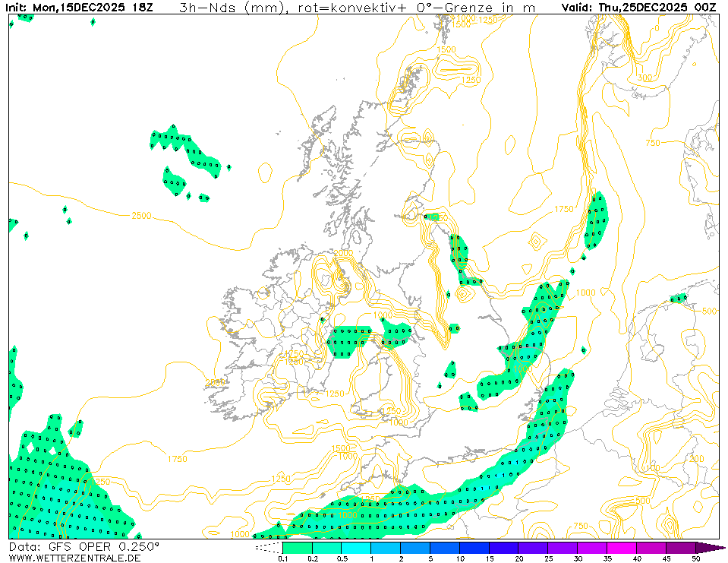Click the Data: GFS OPER 0.250° label
Image resolution: width=728 pixels, height=563 pixels.
coord(84,546)
